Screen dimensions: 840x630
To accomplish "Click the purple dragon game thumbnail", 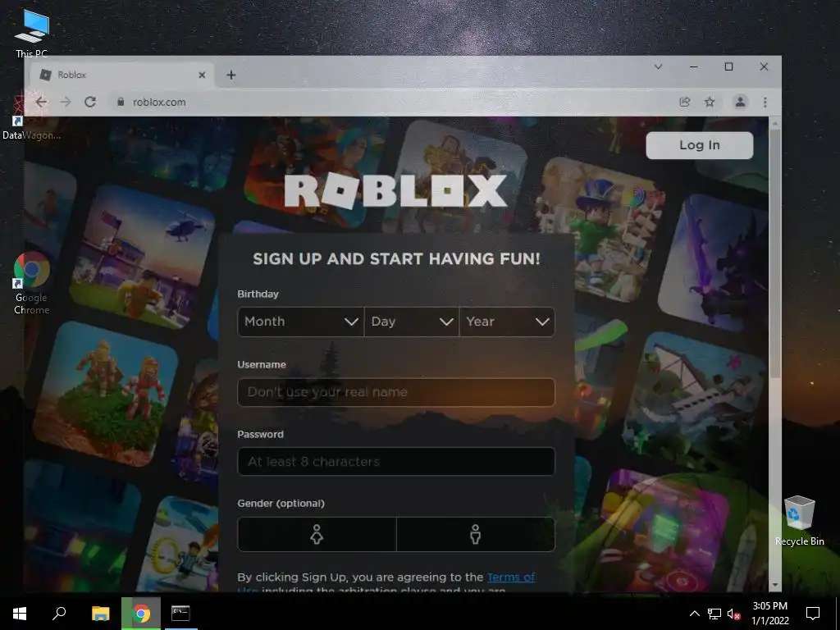I will (x=714, y=262).
